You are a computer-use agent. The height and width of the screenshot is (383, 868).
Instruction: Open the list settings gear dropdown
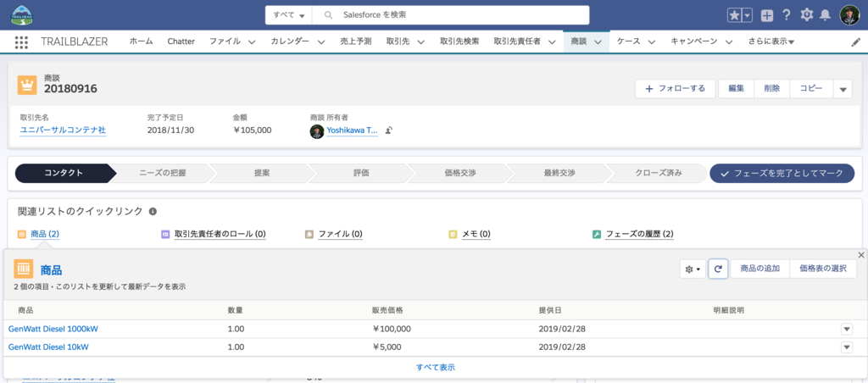point(693,269)
